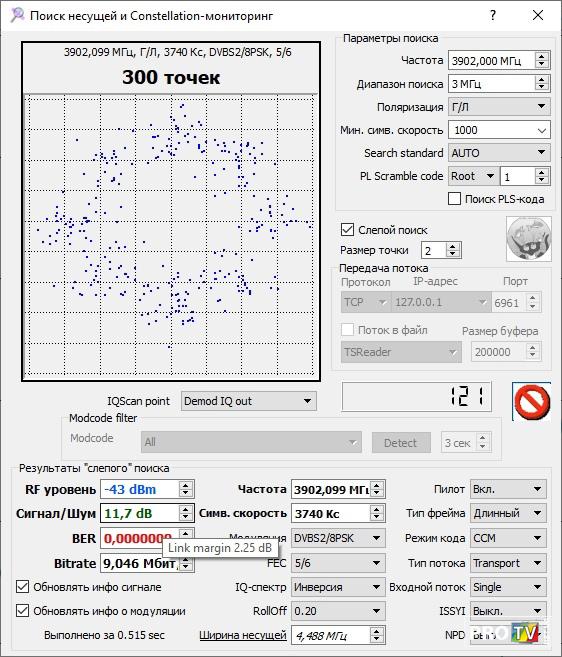562x657 pixels.
Task: Increase frequency with the Частота up arrow
Action: (x=541, y=57)
